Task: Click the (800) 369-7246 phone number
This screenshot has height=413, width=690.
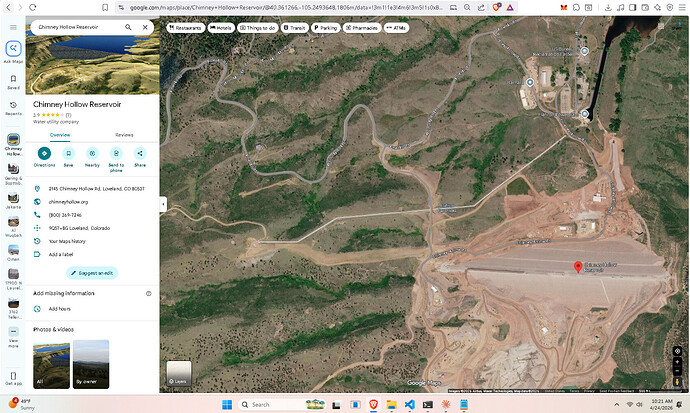Action: pos(65,215)
